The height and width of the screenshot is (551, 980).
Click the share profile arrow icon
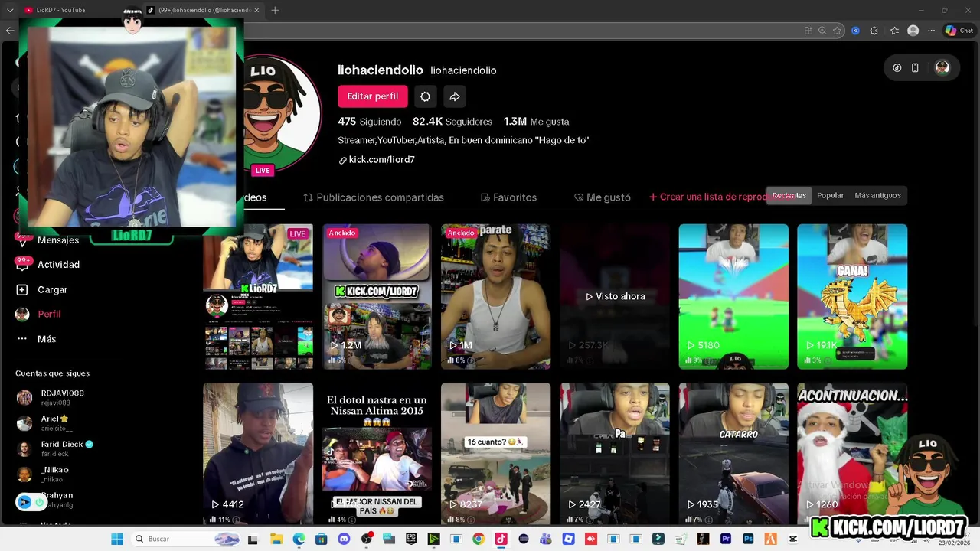pos(455,96)
